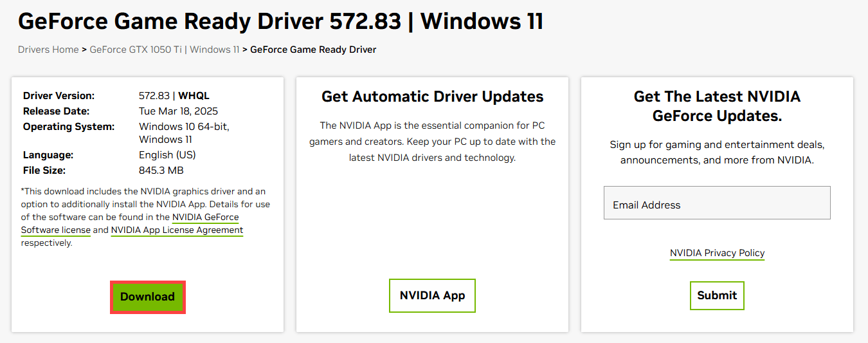The image size is (868, 343).
Task: Focus the Email Address input field
Action: 716,205
